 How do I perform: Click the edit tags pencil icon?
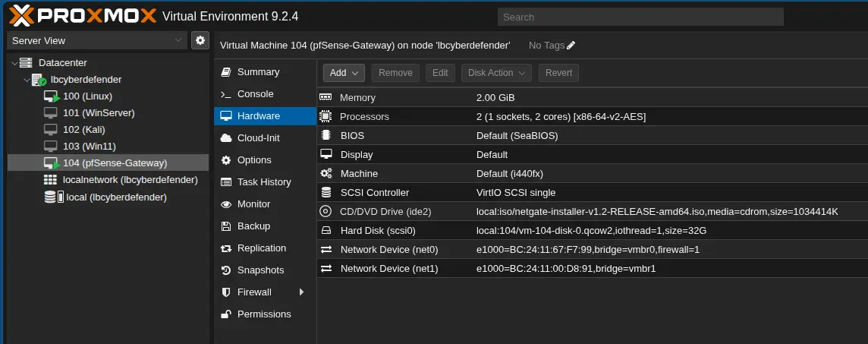(571, 46)
